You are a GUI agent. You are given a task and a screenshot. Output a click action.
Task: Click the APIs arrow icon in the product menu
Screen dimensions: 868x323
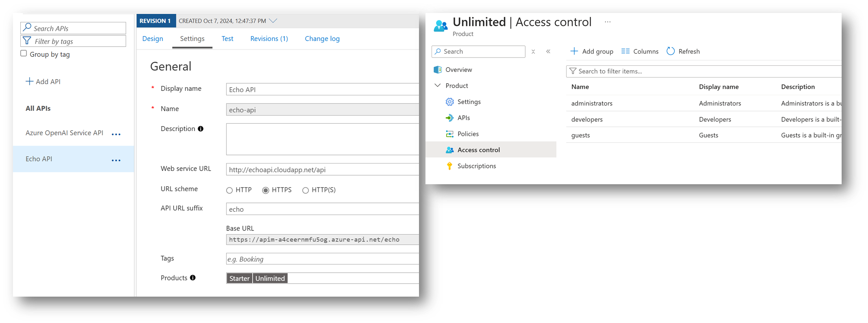(x=449, y=118)
